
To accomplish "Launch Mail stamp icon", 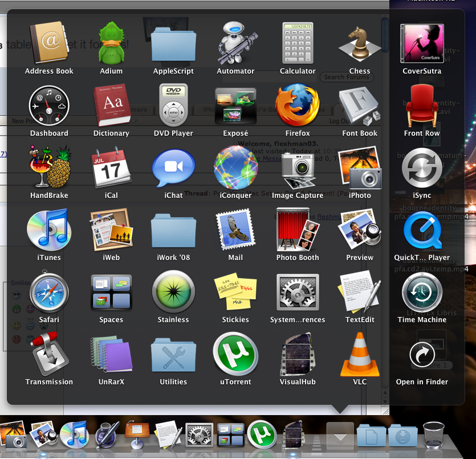I will pyautogui.click(x=235, y=229).
